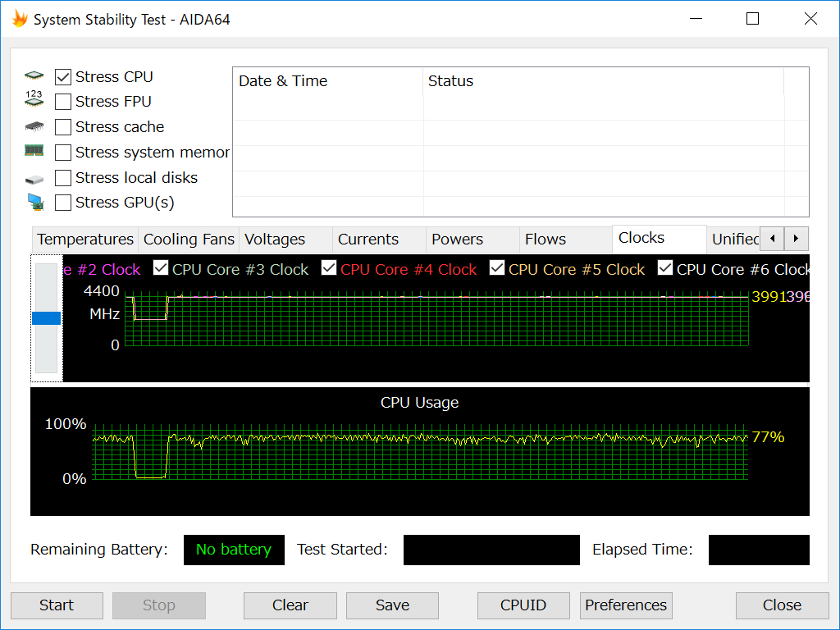Toggle the CPU Core #3 Clock checkbox

coord(161,267)
